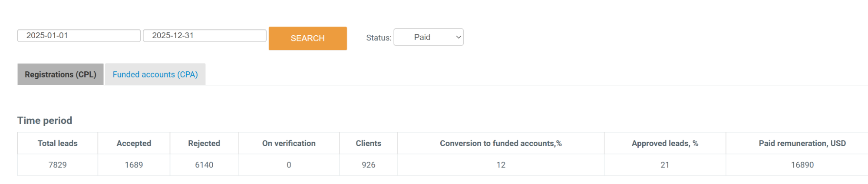Click the total leads value 7829
This screenshot has height=184, width=868.
tap(57, 165)
